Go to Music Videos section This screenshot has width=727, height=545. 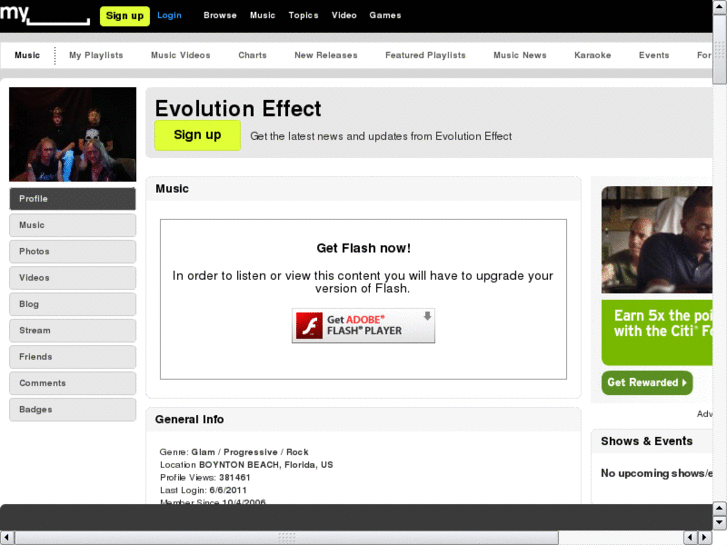click(x=180, y=55)
